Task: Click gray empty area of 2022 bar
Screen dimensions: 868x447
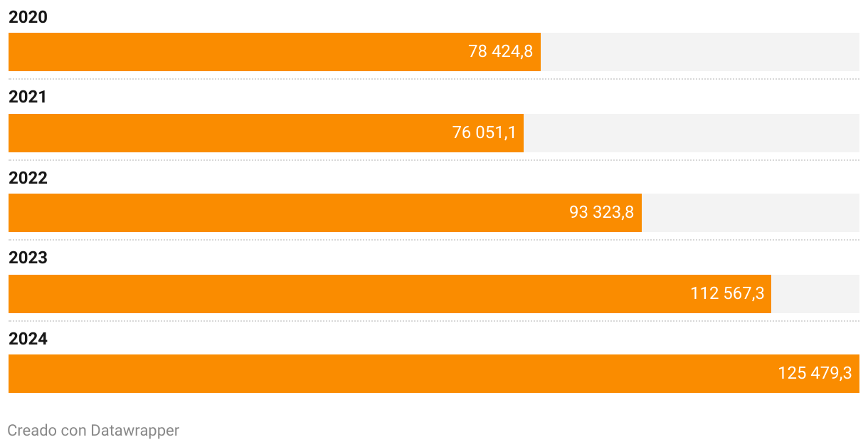Action: [x=751, y=213]
